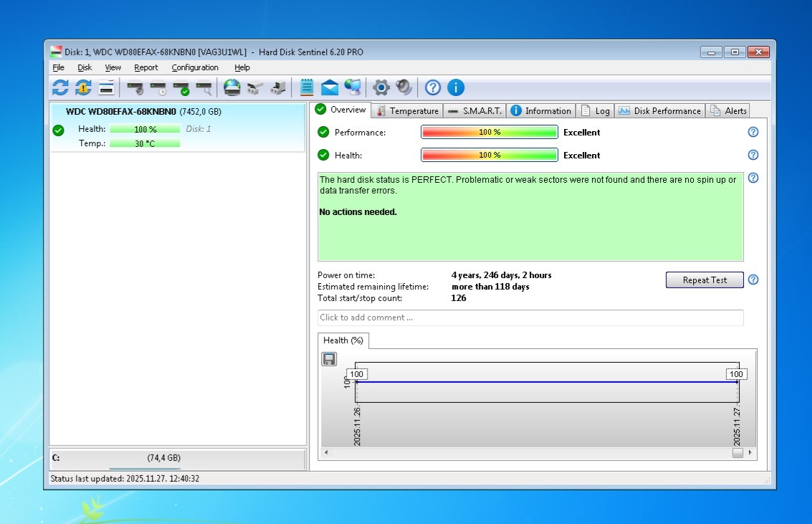Image resolution: width=812 pixels, height=524 pixels.
Task: Click the Health 100 % gradient bar
Action: (x=489, y=155)
